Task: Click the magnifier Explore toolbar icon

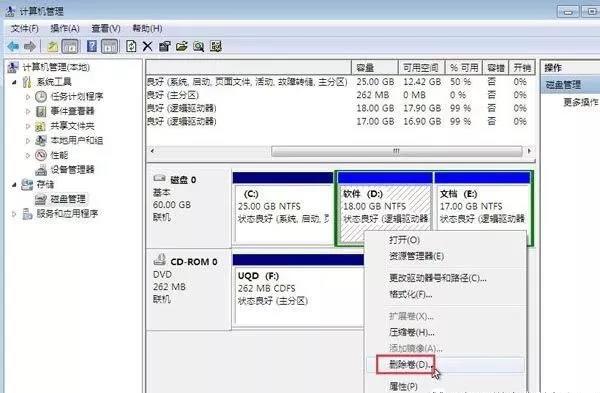Action: (x=199, y=47)
